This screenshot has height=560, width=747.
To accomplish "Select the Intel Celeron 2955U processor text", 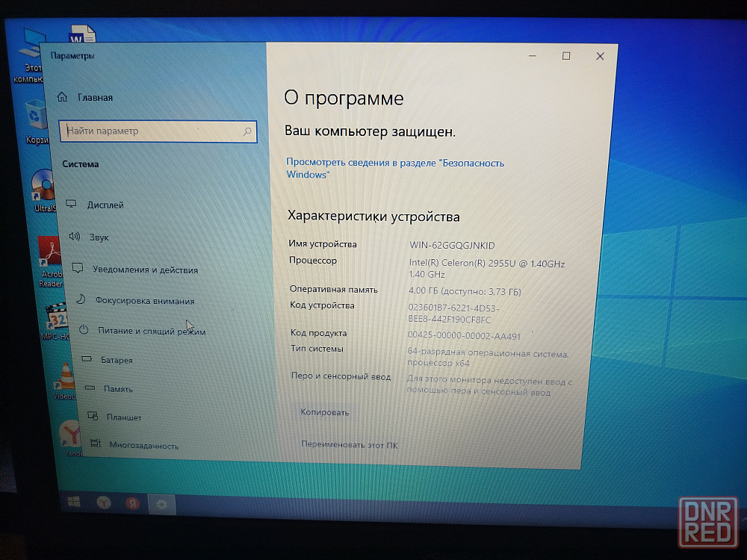I will tap(486, 269).
